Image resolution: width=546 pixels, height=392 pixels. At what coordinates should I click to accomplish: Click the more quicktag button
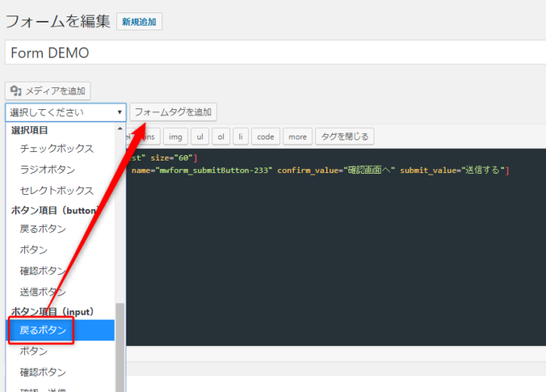tap(297, 136)
